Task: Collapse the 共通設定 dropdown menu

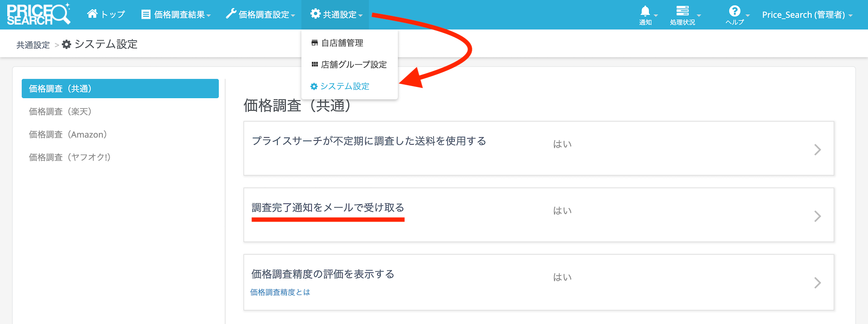Action: 336,15
